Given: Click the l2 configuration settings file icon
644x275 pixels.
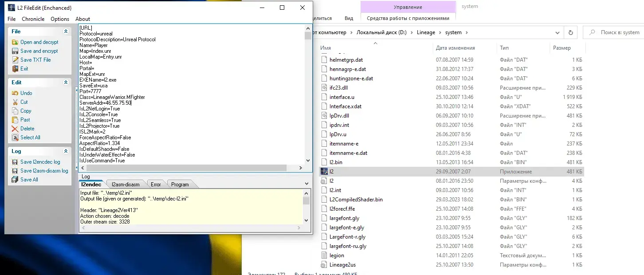Looking at the screenshot, I should [x=324, y=181].
